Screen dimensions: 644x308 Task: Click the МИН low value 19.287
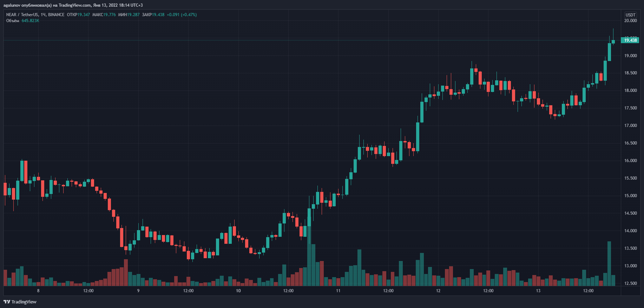(x=133, y=15)
